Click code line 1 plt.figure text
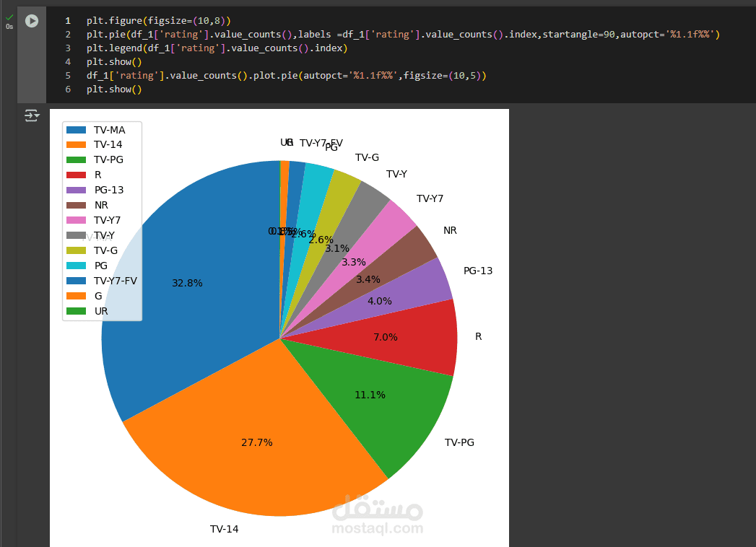The width and height of the screenshot is (756, 547). tap(159, 21)
